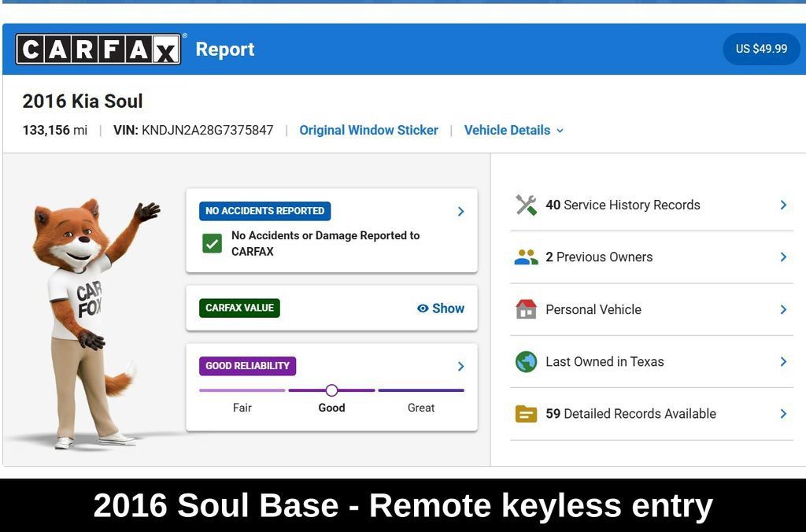Open Last Owned in Texas
This screenshot has width=806, height=532.
(651, 362)
